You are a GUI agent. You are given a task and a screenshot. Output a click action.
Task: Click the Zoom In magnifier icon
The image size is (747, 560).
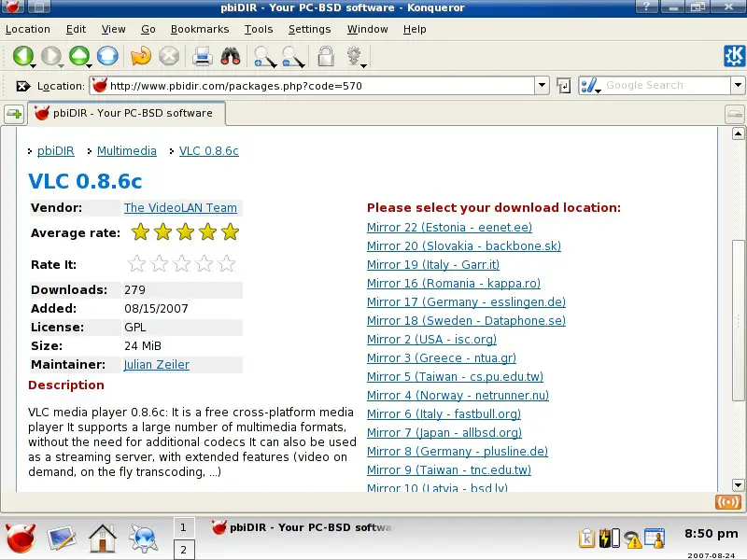(x=264, y=56)
